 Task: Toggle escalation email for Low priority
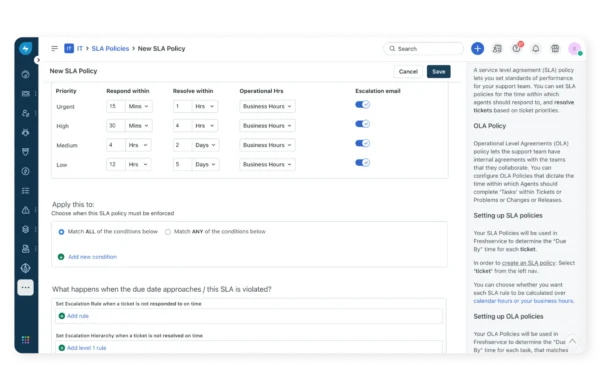coord(362,163)
